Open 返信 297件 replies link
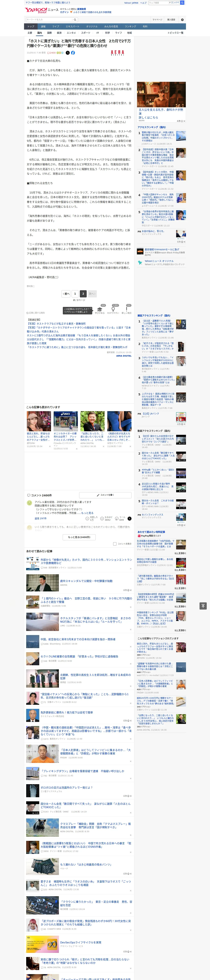Viewport: 210px width, 980px height. point(40,519)
